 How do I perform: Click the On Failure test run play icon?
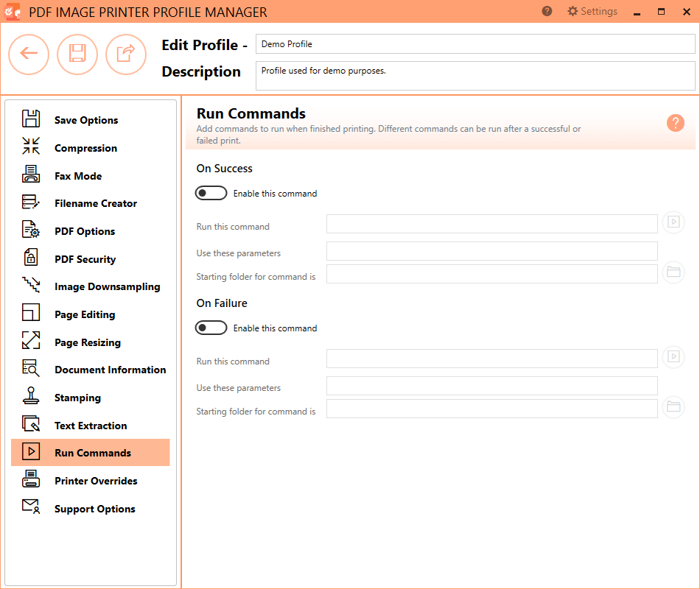click(673, 357)
